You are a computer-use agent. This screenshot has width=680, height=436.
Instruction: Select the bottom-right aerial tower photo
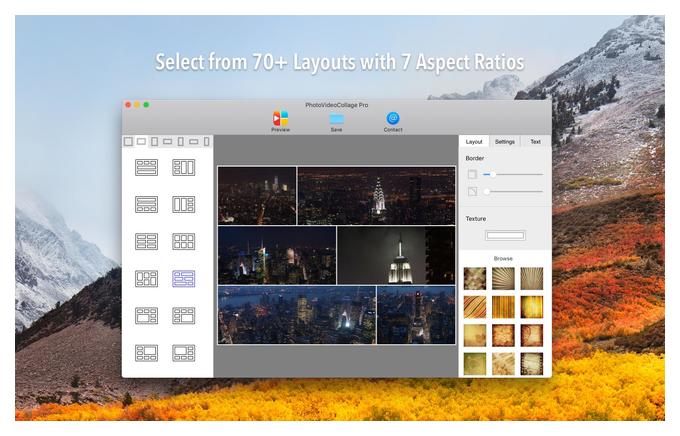[x=416, y=315]
